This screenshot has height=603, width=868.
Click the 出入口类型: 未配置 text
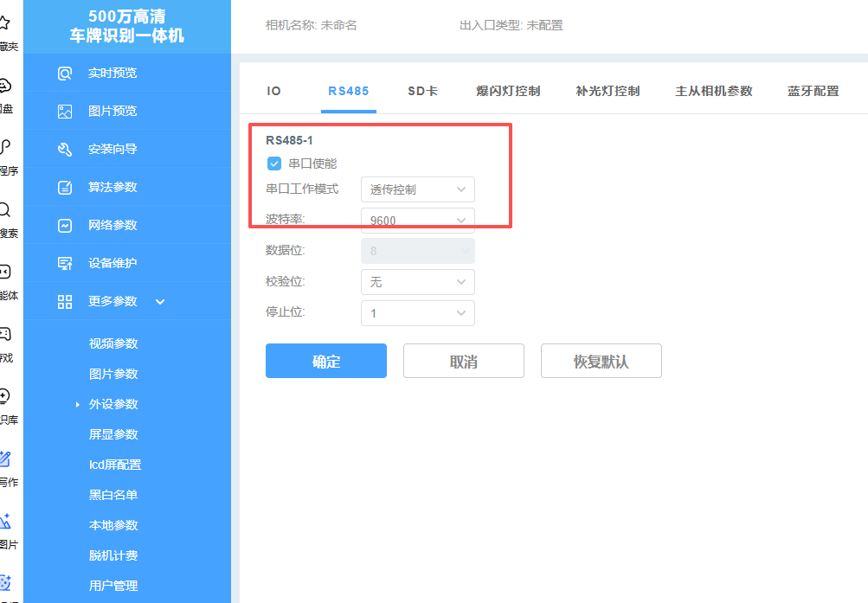tap(511, 25)
